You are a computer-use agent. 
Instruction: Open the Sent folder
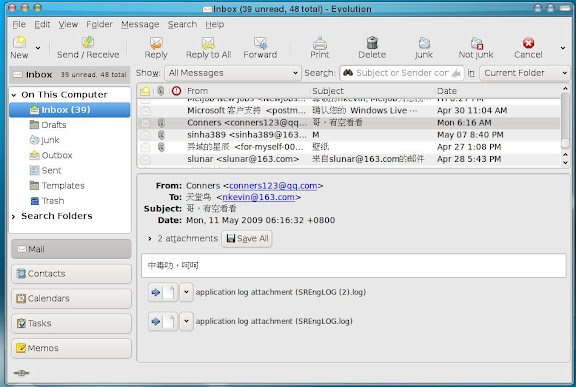point(45,170)
